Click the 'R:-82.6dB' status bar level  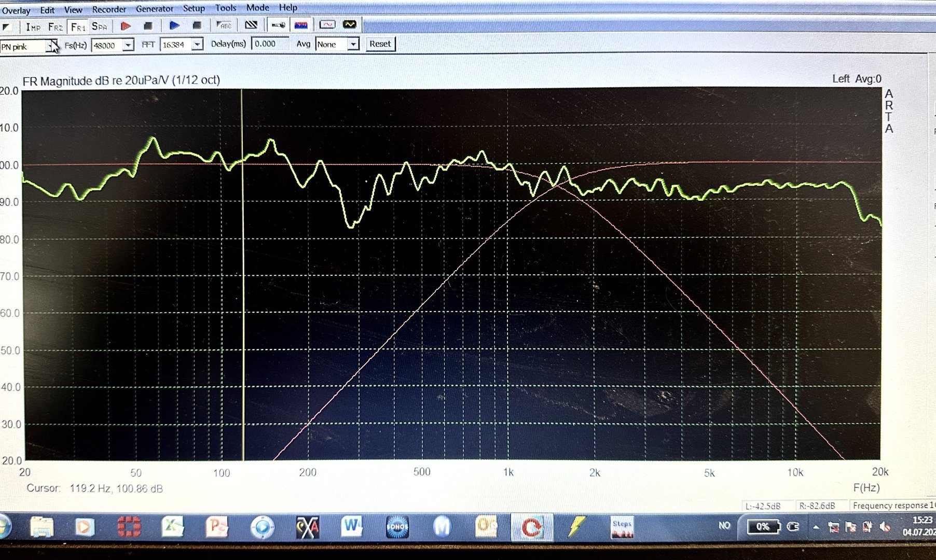click(817, 506)
